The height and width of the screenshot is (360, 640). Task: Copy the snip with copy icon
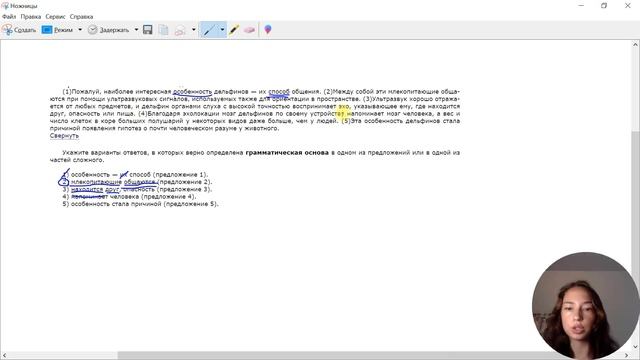click(163, 30)
